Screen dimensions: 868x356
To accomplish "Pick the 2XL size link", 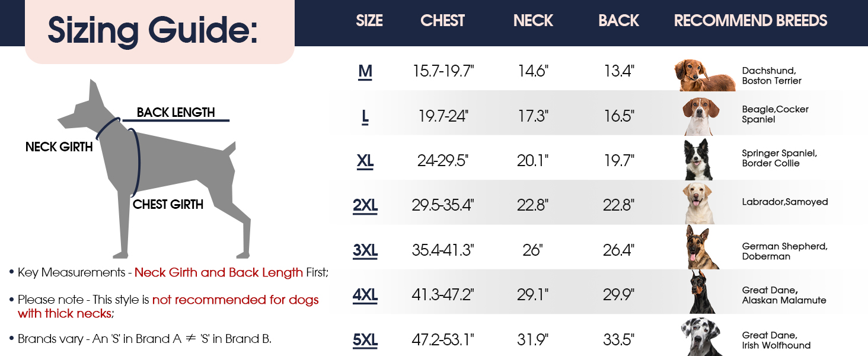I will 365,205.
